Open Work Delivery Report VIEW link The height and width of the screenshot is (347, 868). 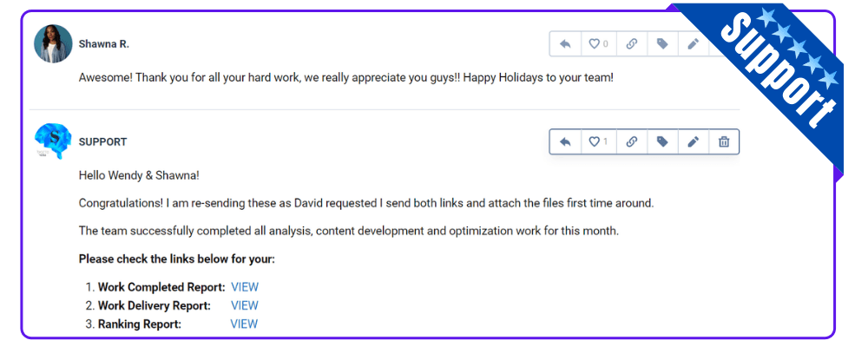245,305
